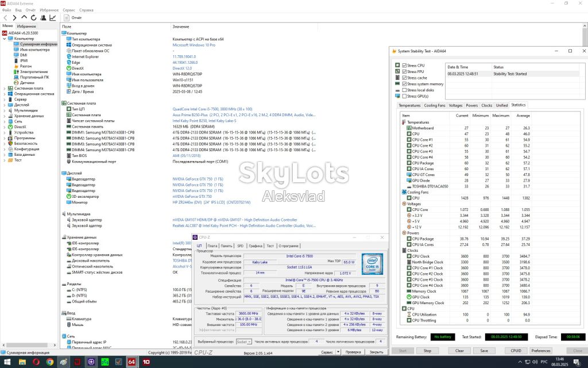
Task: Open the Chrome taskbar icon
Action: [x=49, y=362]
